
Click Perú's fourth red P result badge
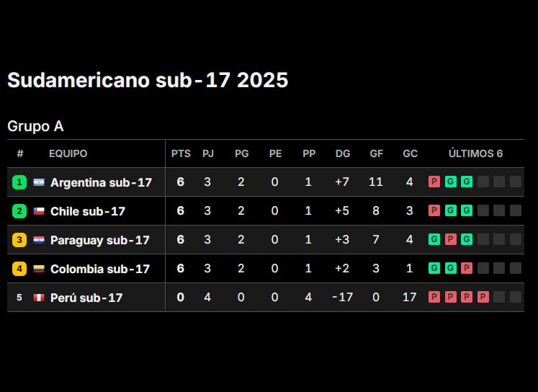point(483,297)
